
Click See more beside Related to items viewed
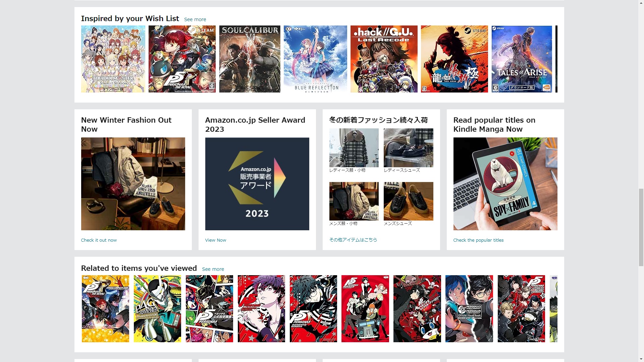[x=213, y=269]
